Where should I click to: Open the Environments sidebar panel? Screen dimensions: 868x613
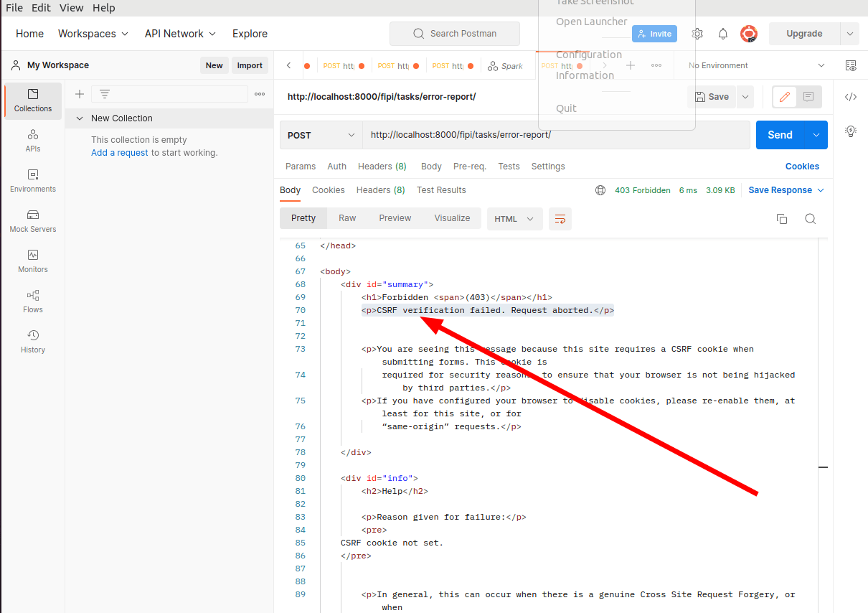tap(33, 181)
